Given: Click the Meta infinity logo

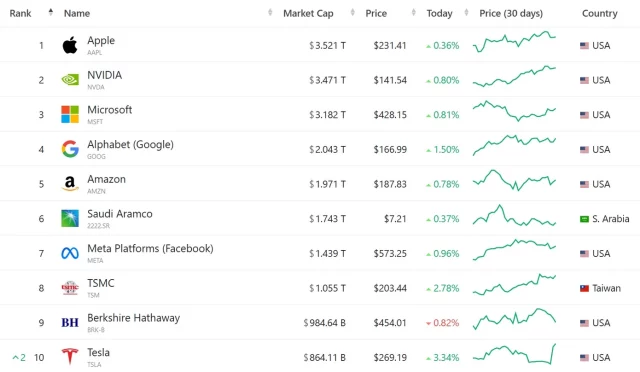Looking at the screenshot, I should [70, 253].
